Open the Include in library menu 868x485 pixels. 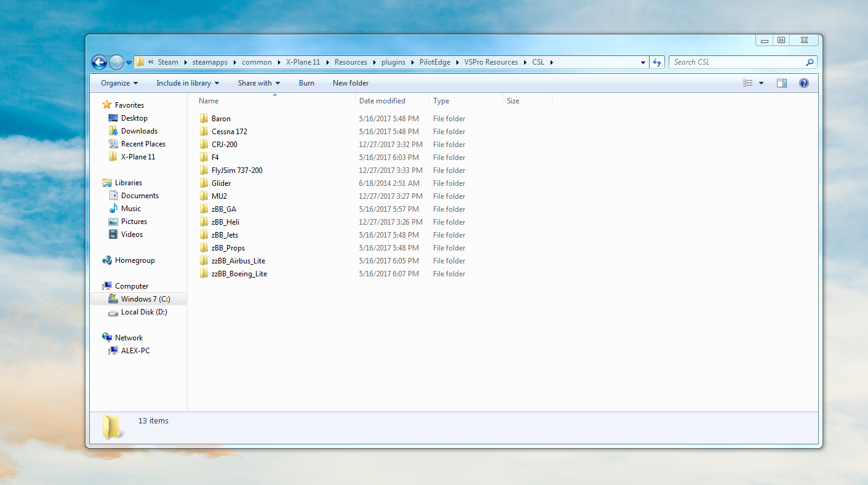point(188,83)
